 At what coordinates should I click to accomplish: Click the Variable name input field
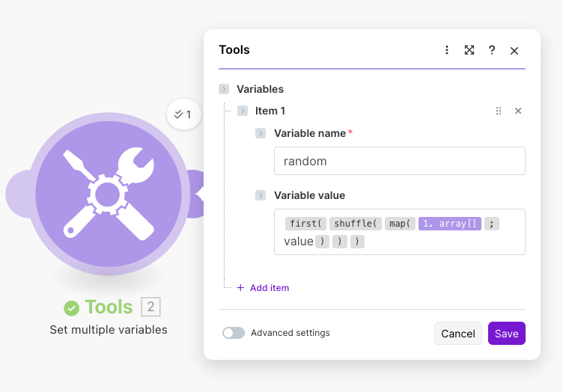(x=399, y=161)
